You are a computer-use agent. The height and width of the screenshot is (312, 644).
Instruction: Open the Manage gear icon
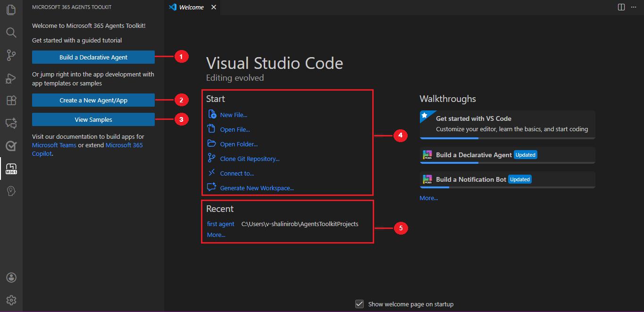pyautogui.click(x=11, y=300)
